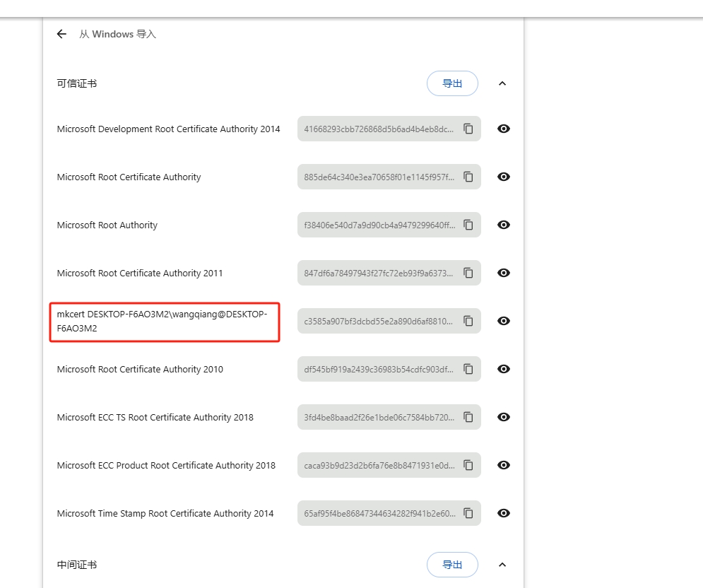The width and height of the screenshot is (703, 588).
Task: View Microsoft Root Authority certificate via eye icon
Action: [x=504, y=225]
